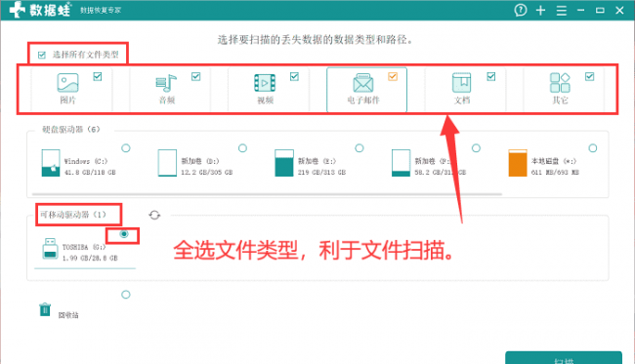Click the 'Windows (C:)' drive label

click(x=86, y=161)
